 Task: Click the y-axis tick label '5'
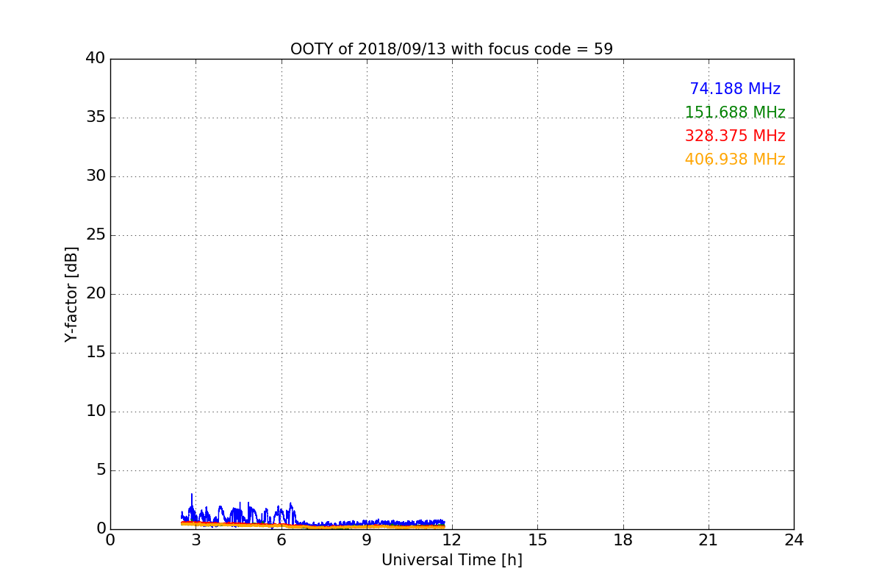101,470
